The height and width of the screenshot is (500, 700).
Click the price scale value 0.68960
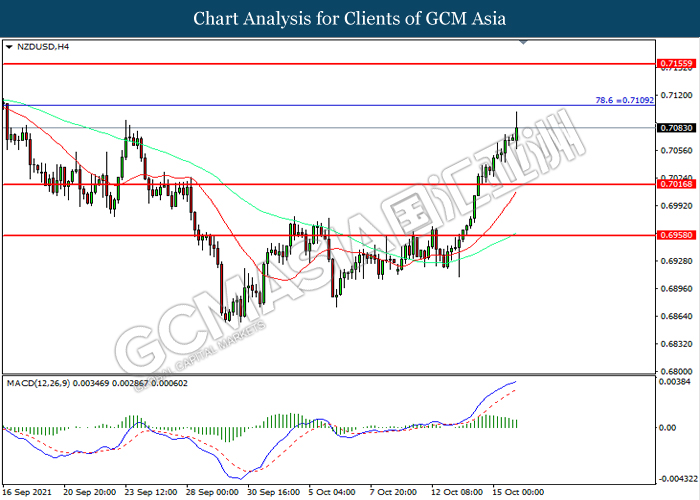coord(677,288)
